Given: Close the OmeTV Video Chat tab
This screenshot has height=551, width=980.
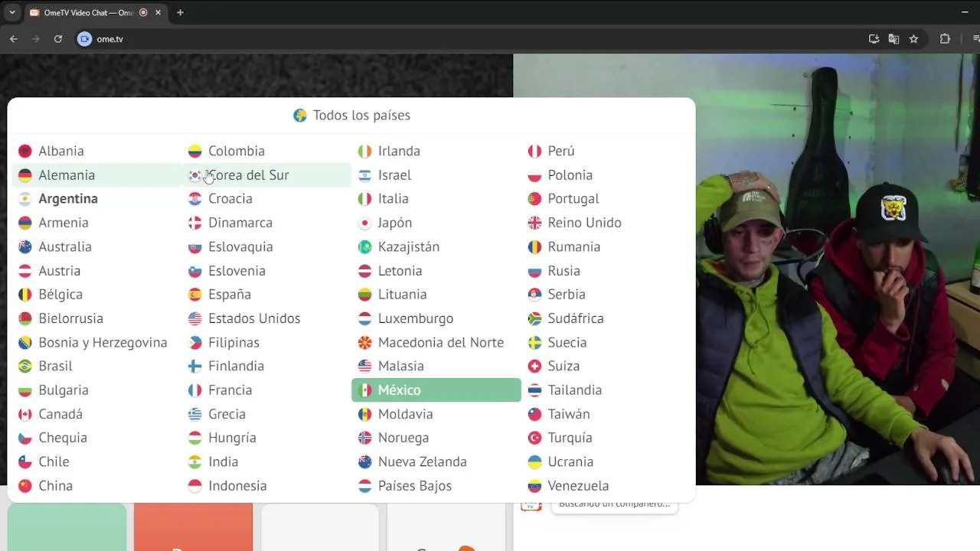Looking at the screenshot, I should coord(158,13).
